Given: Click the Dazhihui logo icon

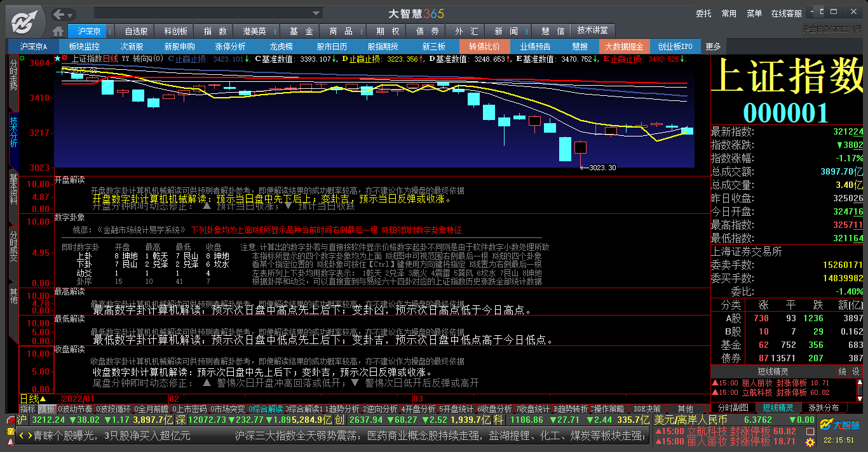Looking at the screenshot, I should pyautogui.click(x=24, y=22).
